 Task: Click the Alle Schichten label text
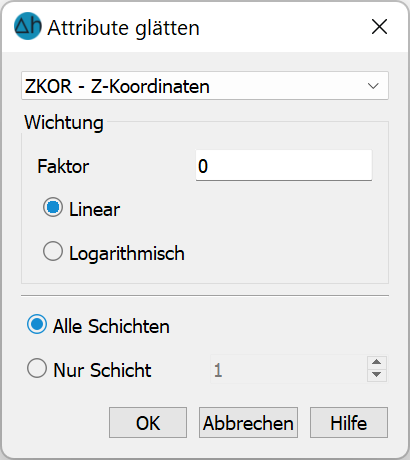tap(111, 326)
